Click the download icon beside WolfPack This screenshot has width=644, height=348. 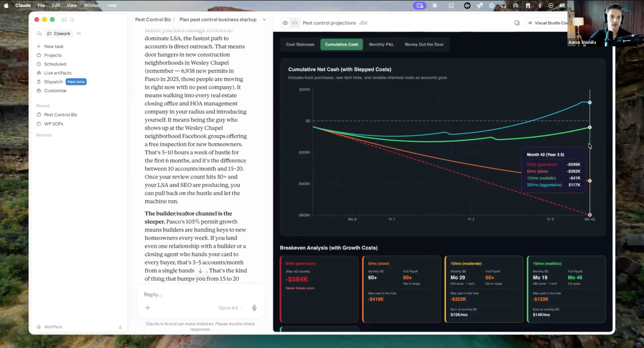click(120, 327)
